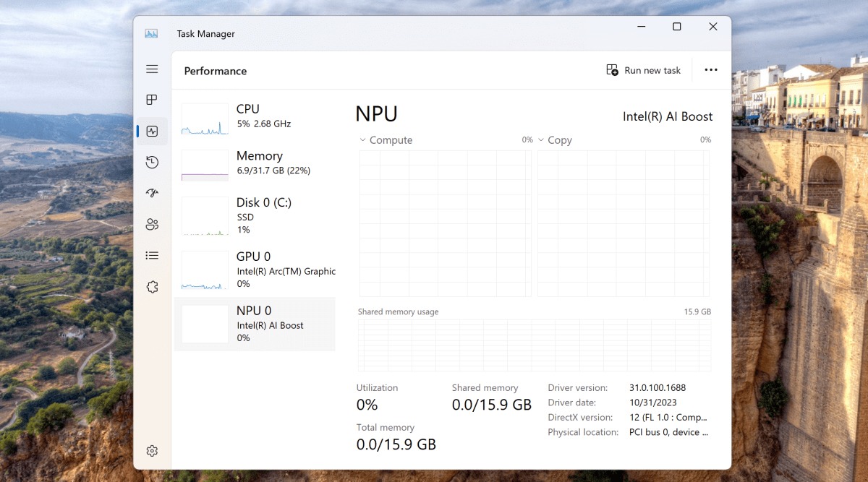Select Disk 0 (C:) in the list

coord(255,215)
